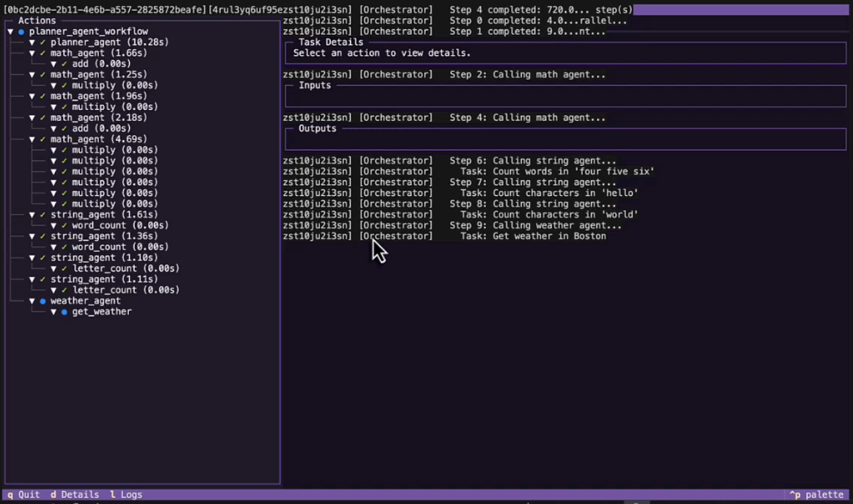Collapse the weather_agent tree node arrow

pyautogui.click(x=32, y=301)
